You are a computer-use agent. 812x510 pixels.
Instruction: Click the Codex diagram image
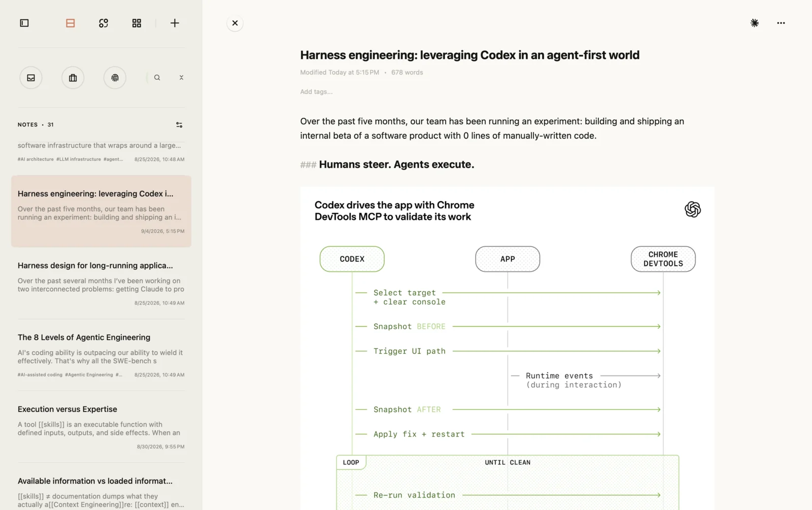[507, 348]
